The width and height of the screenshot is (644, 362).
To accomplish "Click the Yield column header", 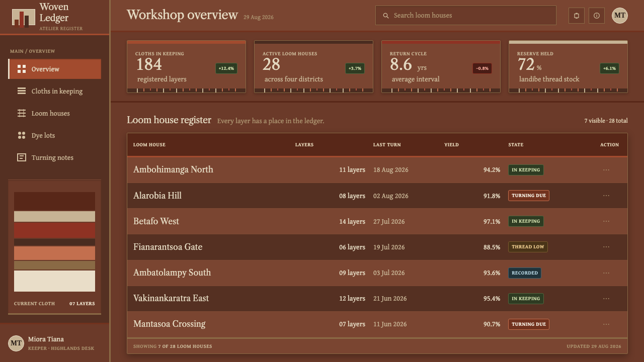I will click(x=451, y=145).
